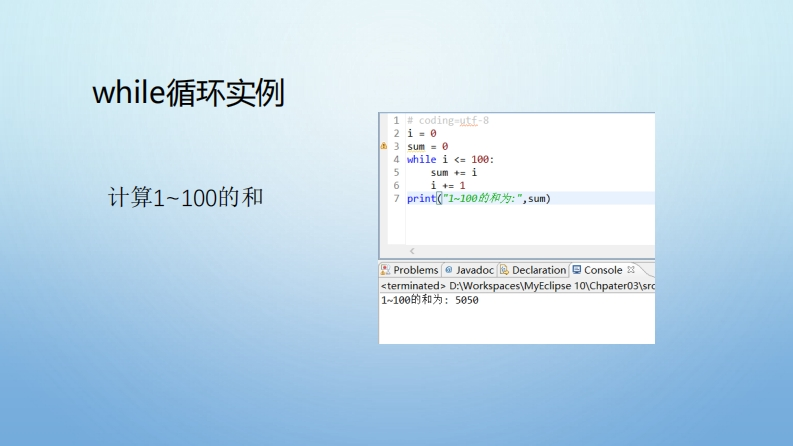Click the warning marker on line 3

point(384,146)
